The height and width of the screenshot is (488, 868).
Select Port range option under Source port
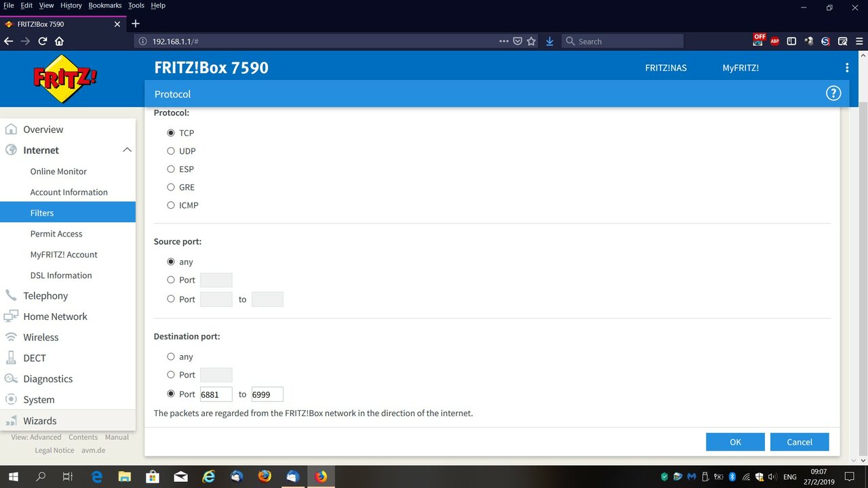click(171, 299)
